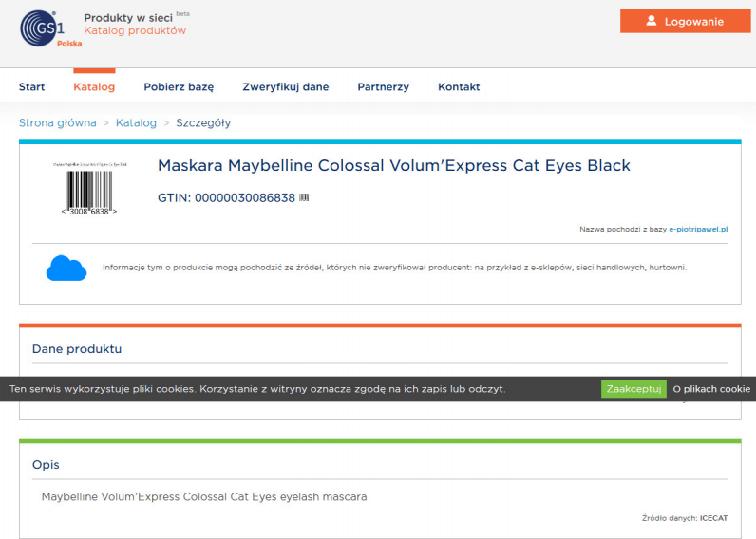Screen dimensions: 756x539
Task: Open the product barcode image
Action: coord(89,188)
